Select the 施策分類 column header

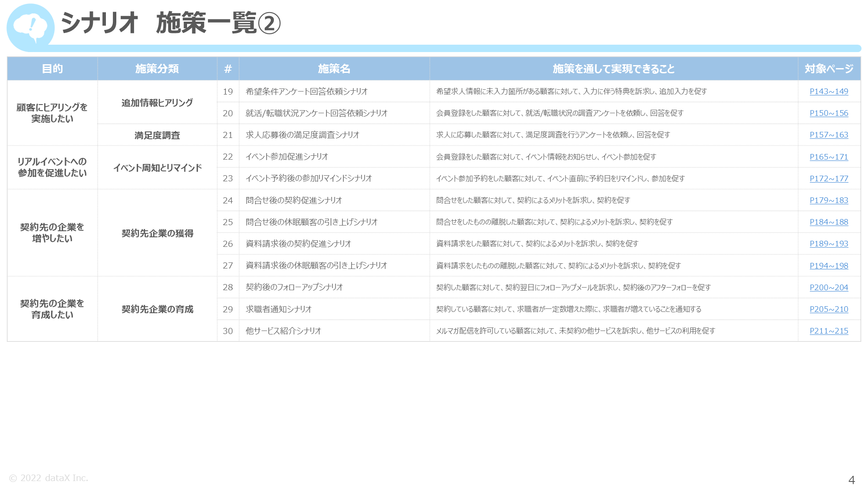click(157, 69)
